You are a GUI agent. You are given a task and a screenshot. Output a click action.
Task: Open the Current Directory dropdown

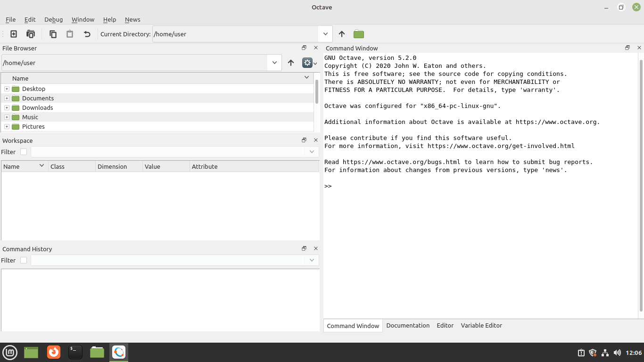pos(325,34)
